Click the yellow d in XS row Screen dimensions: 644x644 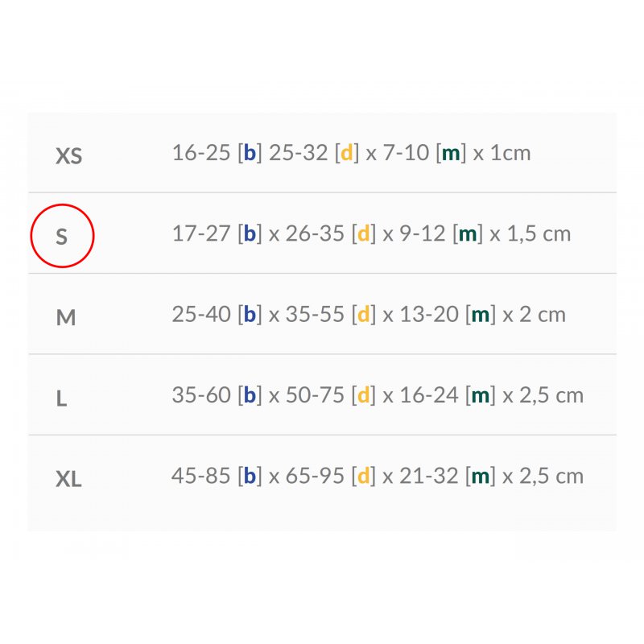point(347,153)
